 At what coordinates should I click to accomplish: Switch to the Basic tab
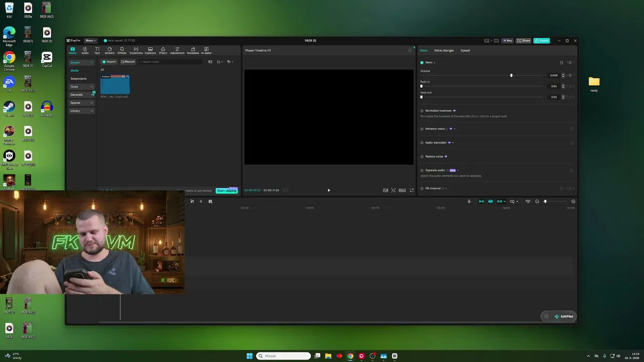click(x=424, y=50)
